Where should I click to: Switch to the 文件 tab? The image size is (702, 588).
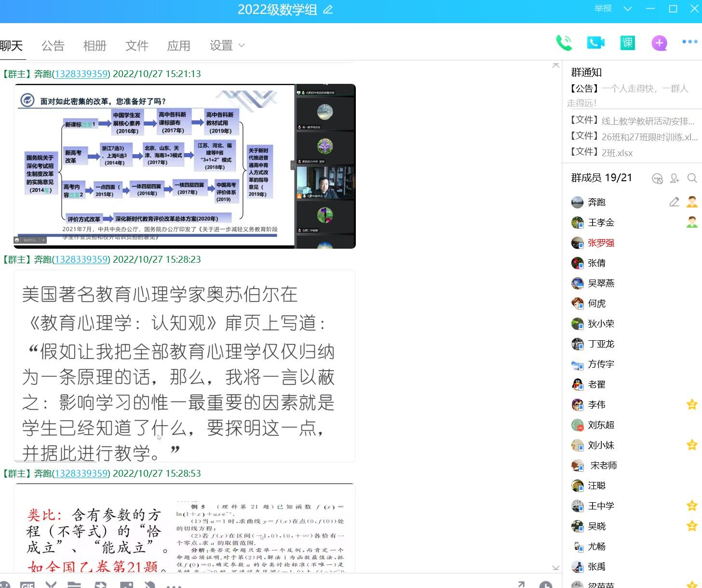[136, 46]
